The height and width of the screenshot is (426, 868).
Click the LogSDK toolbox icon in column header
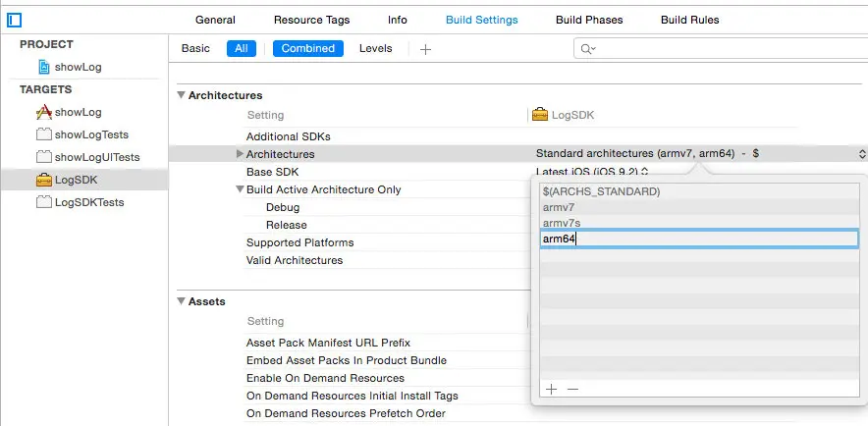(x=540, y=115)
